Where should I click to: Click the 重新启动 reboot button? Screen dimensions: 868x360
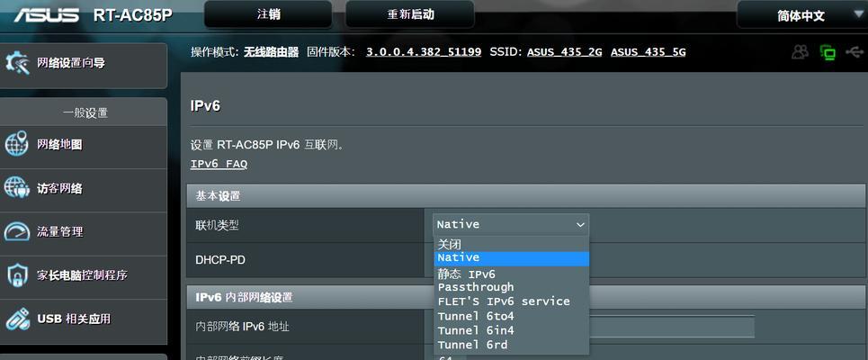point(409,14)
